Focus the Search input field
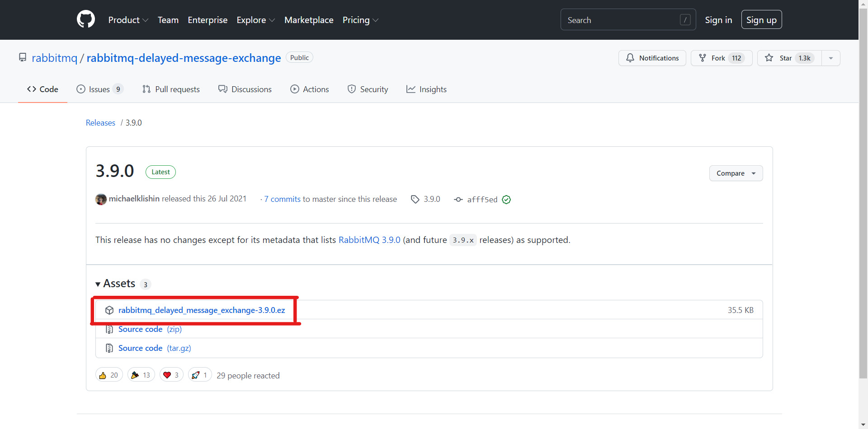The width and height of the screenshot is (868, 429). (x=628, y=20)
